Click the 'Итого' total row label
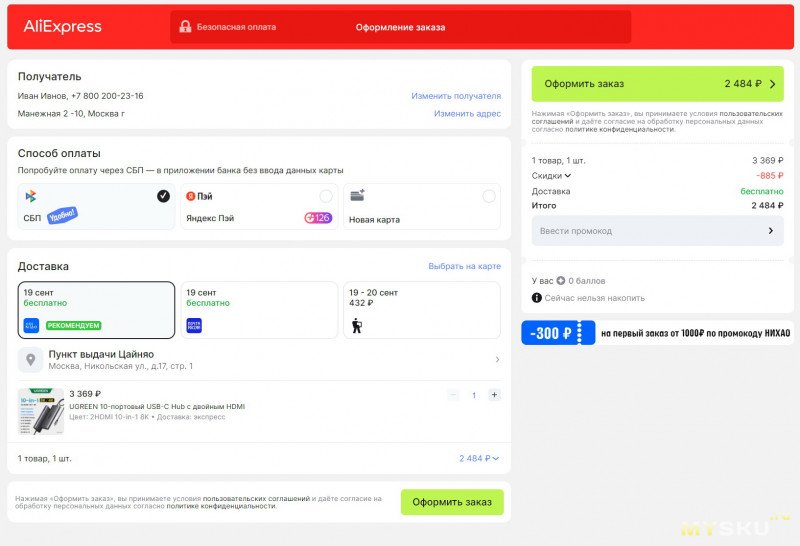This screenshot has height=546, width=800. click(x=544, y=205)
